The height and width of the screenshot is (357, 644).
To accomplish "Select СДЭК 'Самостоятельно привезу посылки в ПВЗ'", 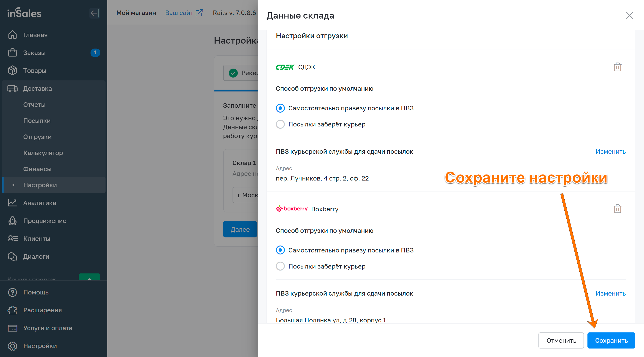I will coord(280,108).
